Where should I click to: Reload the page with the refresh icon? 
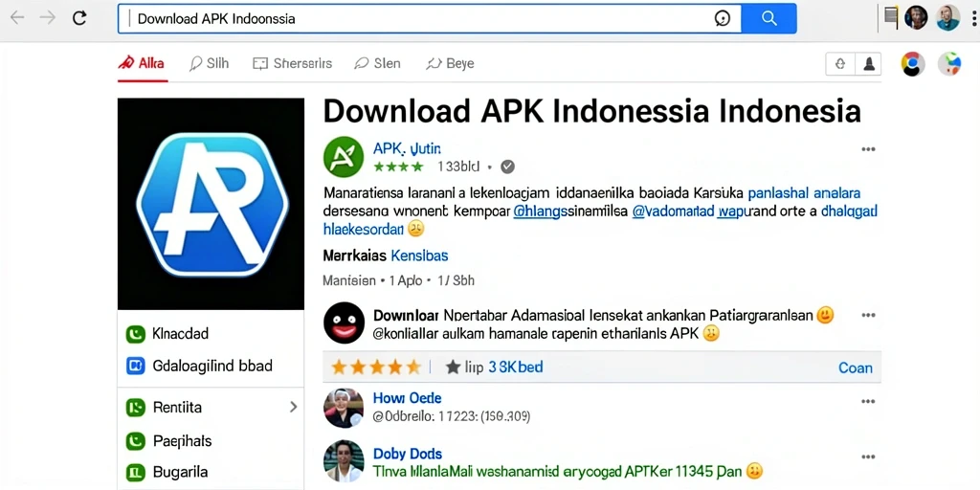tap(79, 17)
